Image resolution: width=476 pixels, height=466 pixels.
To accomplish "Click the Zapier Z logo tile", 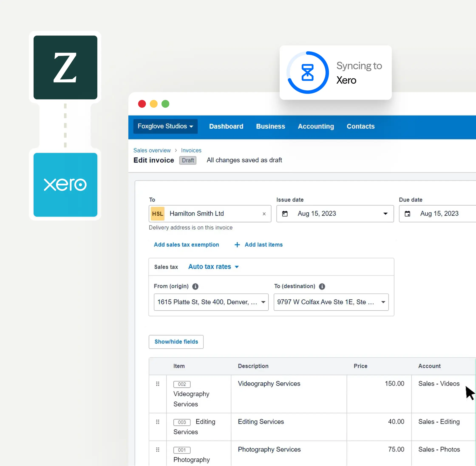I will click(65, 67).
